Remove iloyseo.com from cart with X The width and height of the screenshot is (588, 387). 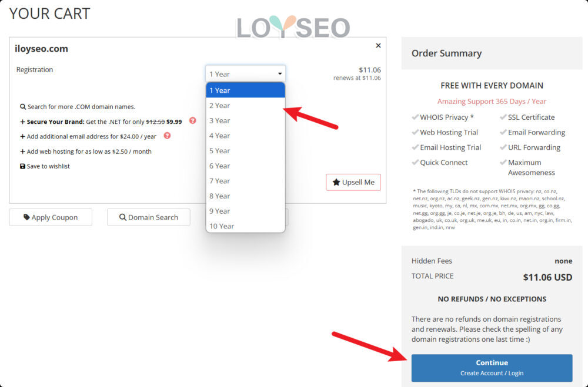click(x=378, y=45)
